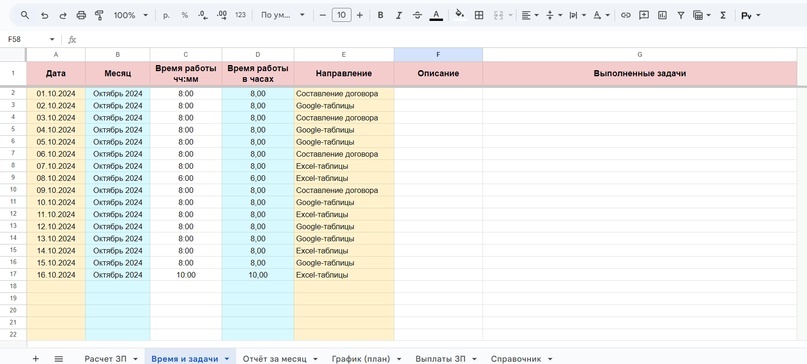Open the text color picker
Viewport: 807px width, 364px height.
pos(436,15)
